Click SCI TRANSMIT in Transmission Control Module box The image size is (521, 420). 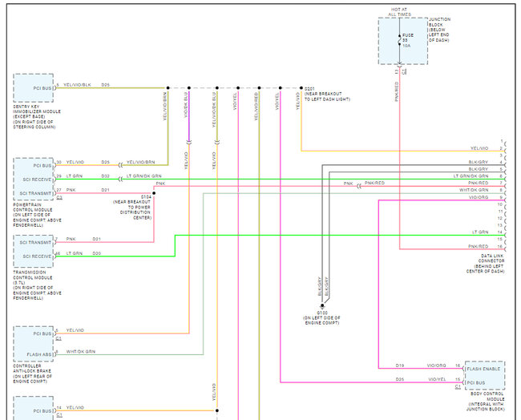pyautogui.click(x=35, y=243)
